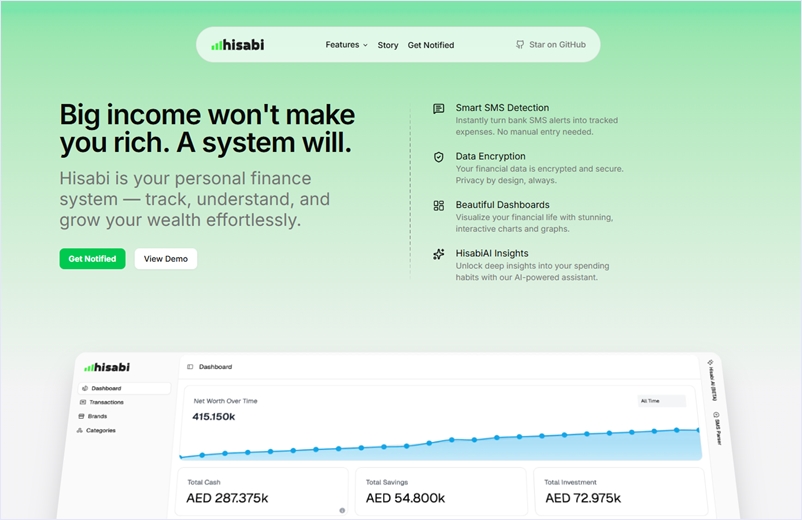Click the sidebar panel icon beside Dashboard title
The width and height of the screenshot is (802, 520).
coord(190,367)
